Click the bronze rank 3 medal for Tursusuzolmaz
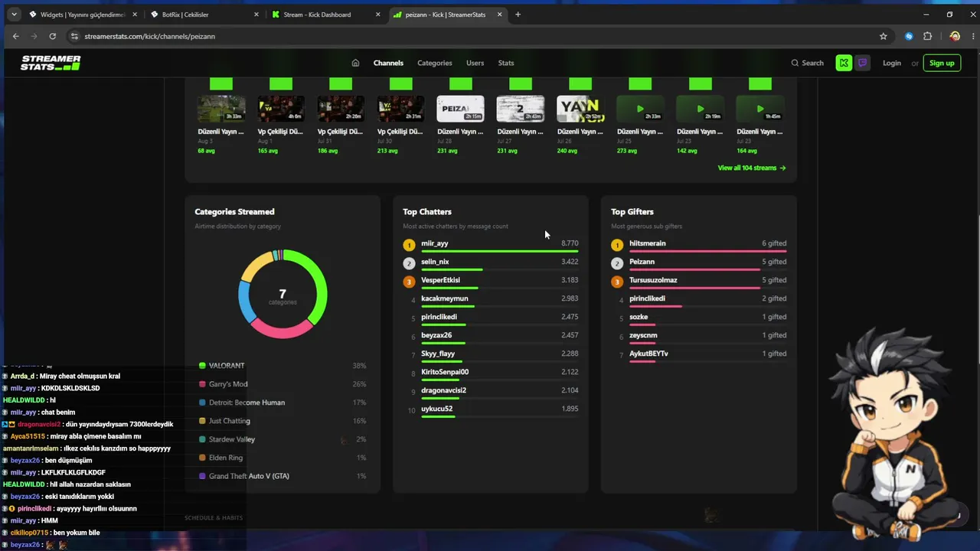This screenshot has width=980, height=551. [617, 282]
